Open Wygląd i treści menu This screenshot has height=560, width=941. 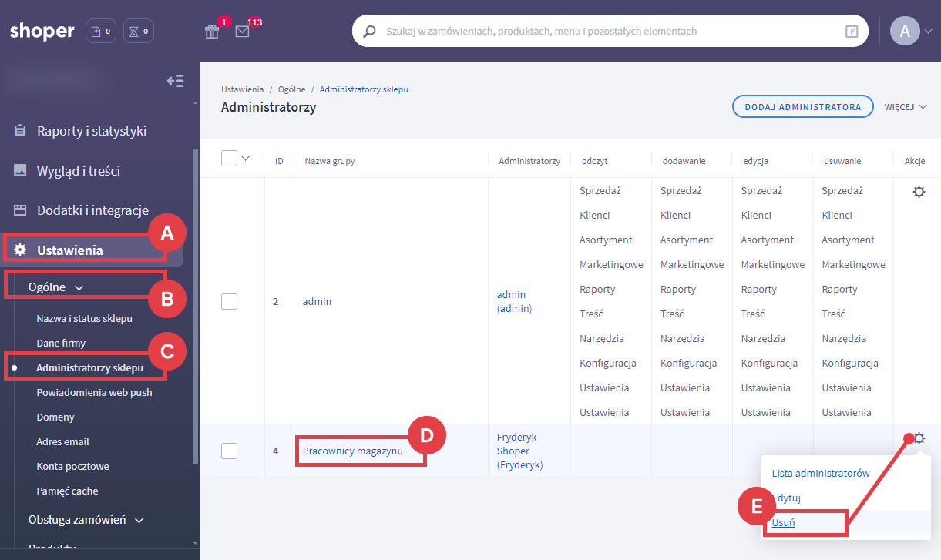coord(79,171)
